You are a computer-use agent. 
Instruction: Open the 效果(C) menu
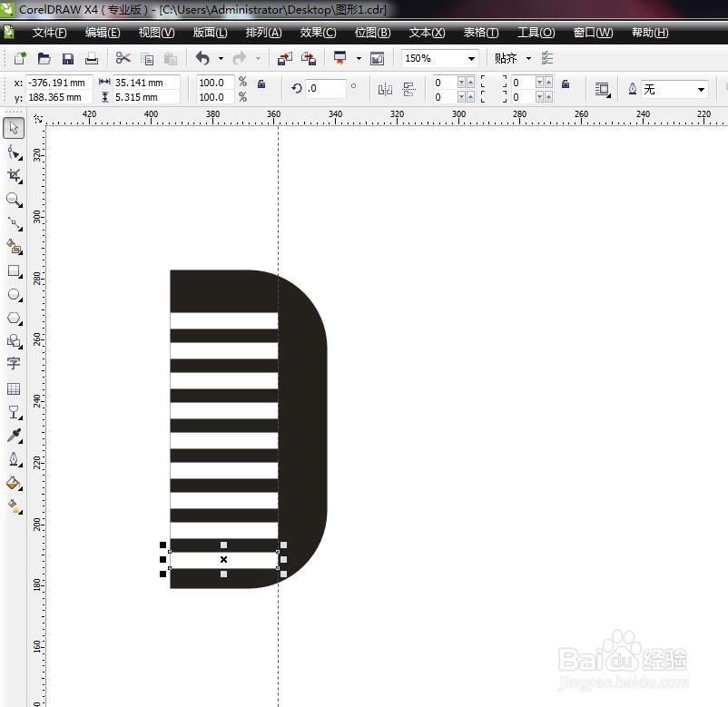(318, 33)
